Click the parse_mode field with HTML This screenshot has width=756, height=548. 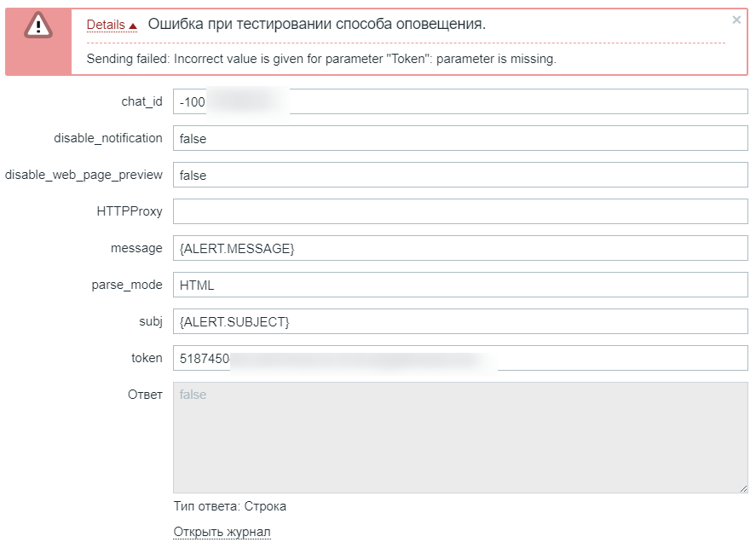(x=460, y=285)
